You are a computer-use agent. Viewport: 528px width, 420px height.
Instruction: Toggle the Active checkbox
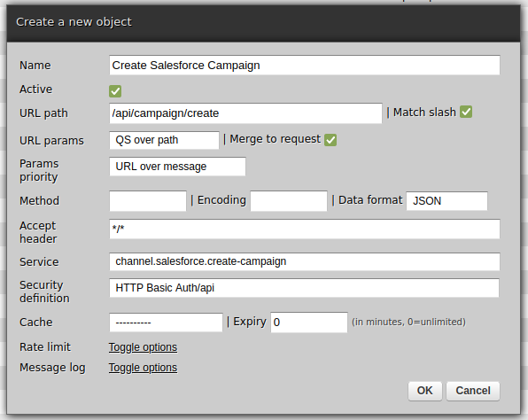[115, 91]
